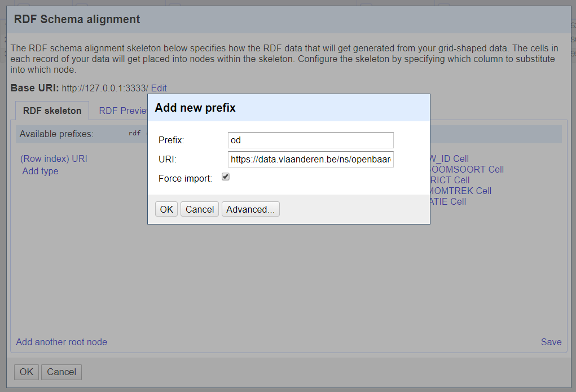Select the RDF skeleton tab
The image size is (576, 392).
(52, 111)
